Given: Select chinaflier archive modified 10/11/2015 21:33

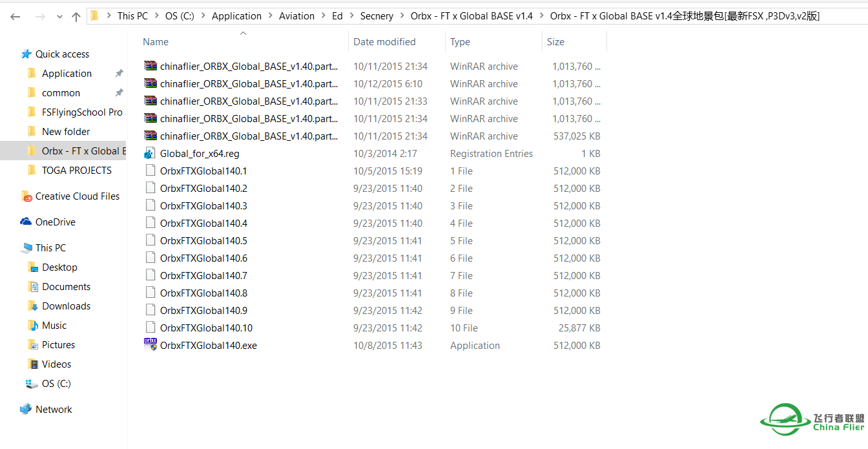Looking at the screenshot, I should click(x=249, y=101).
